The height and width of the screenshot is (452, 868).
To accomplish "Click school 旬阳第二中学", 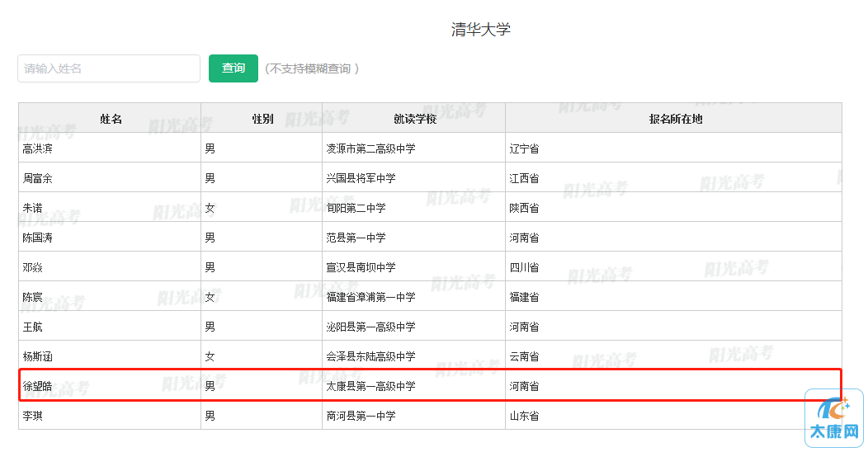I will (x=356, y=208).
